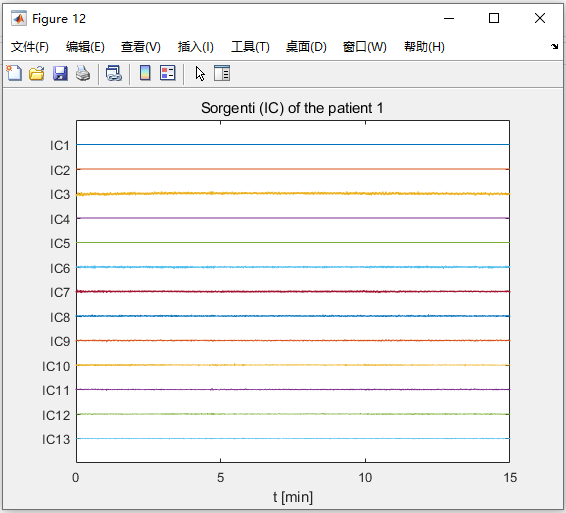566x513 pixels.
Task: Open a file with the folder icon
Action: [36, 73]
